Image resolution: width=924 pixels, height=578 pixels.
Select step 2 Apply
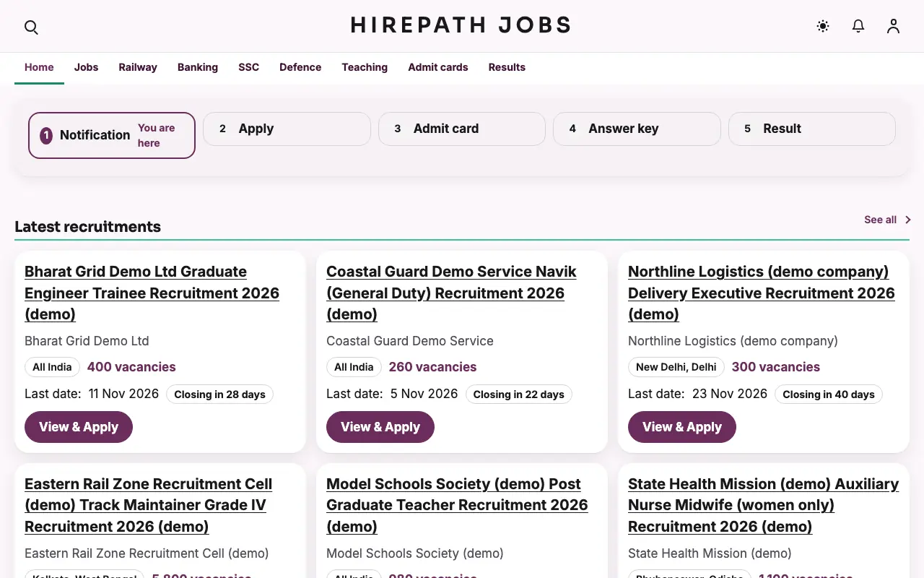click(287, 129)
